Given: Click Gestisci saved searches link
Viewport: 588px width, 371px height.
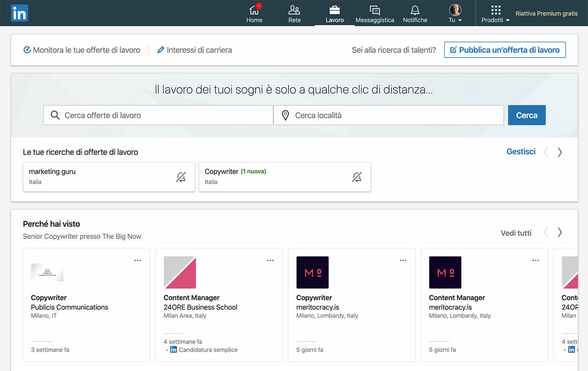Looking at the screenshot, I should coord(521,152).
